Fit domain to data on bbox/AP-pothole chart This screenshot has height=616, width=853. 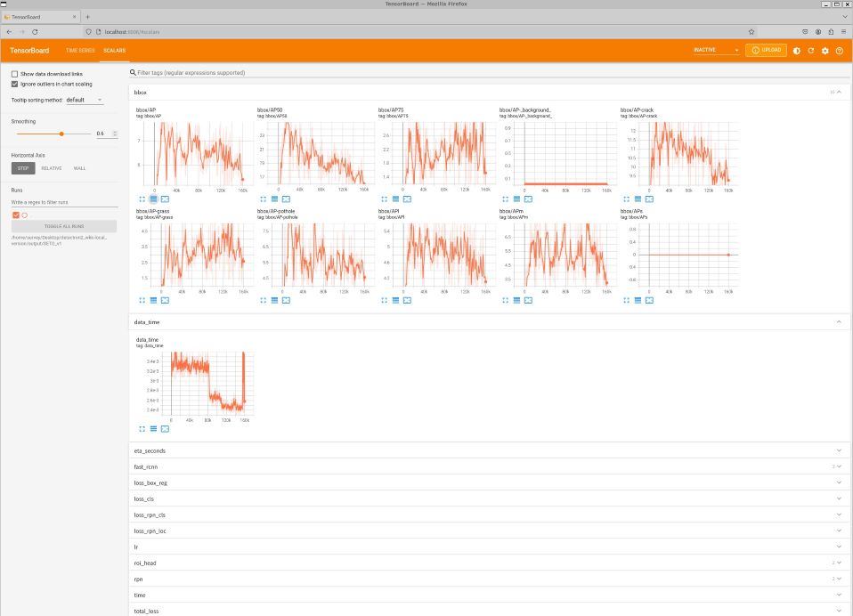tap(286, 300)
